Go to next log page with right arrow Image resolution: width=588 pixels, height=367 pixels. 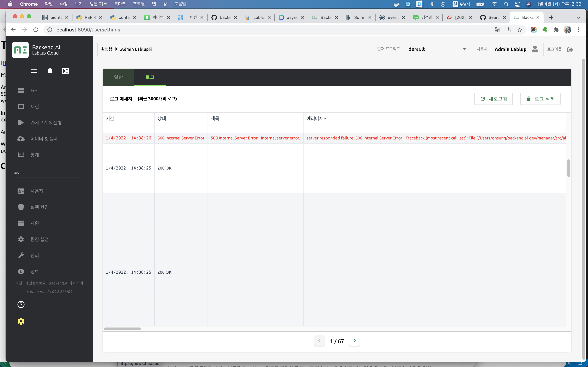[x=355, y=341]
